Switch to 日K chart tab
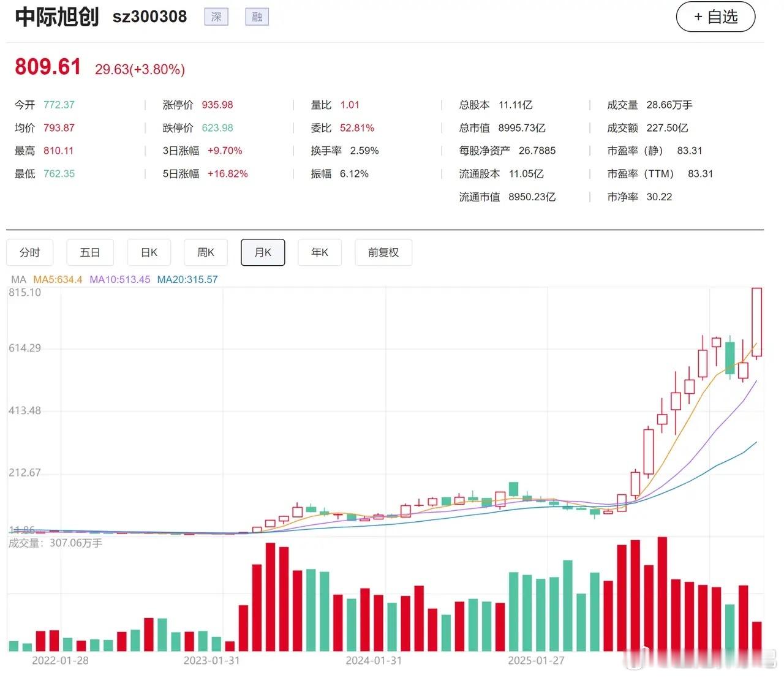 [149, 252]
